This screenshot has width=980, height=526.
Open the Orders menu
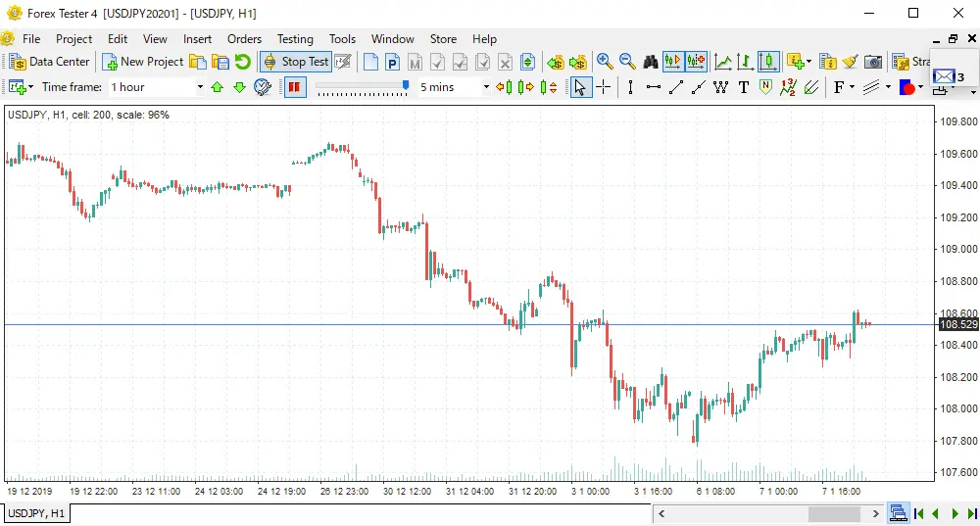point(244,39)
